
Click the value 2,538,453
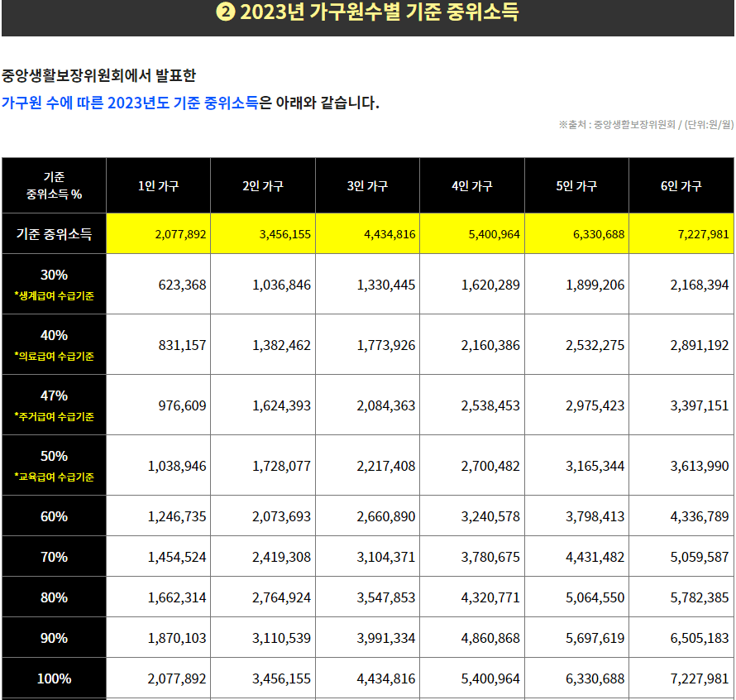490,405
